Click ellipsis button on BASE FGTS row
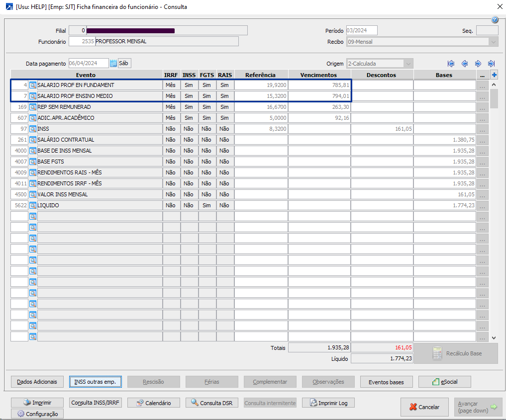This screenshot has width=506, height=420. (x=482, y=162)
